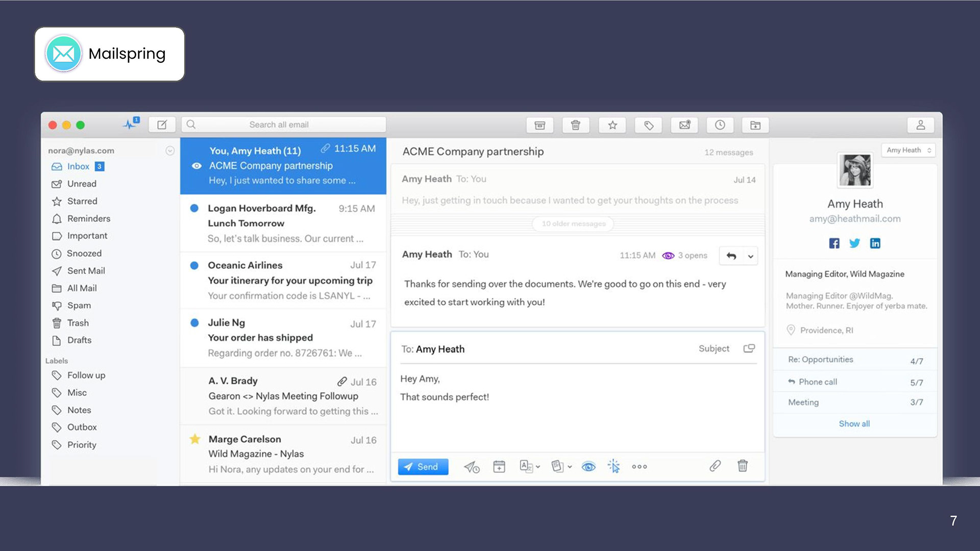Apply a label using the tag icon

click(x=648, y=125)
